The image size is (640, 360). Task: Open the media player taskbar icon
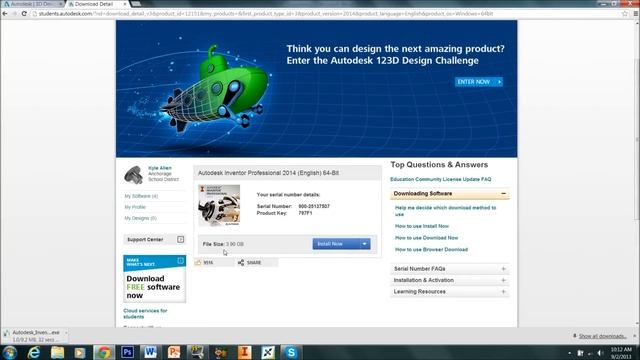click(80, 352)
